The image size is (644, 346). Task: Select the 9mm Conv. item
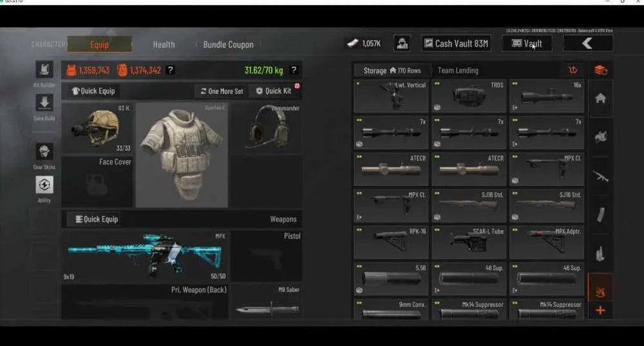point(391,309)
